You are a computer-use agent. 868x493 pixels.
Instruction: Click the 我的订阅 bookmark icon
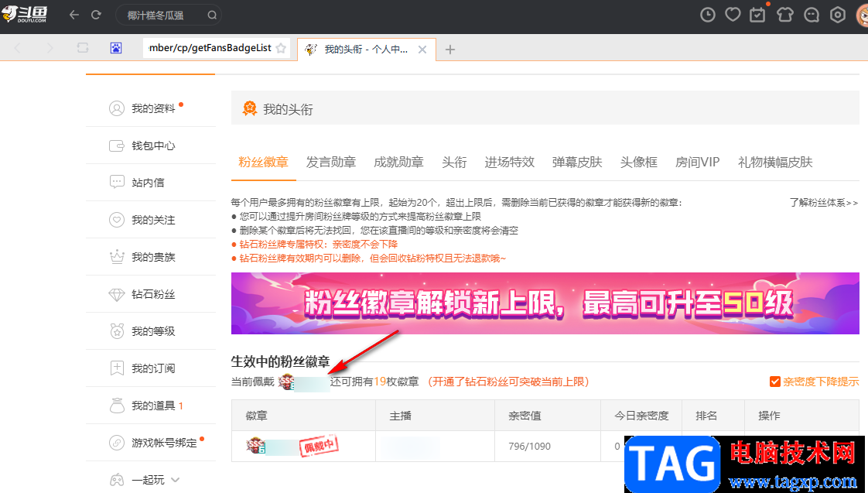pyautogui.click(x=117, y=368)
